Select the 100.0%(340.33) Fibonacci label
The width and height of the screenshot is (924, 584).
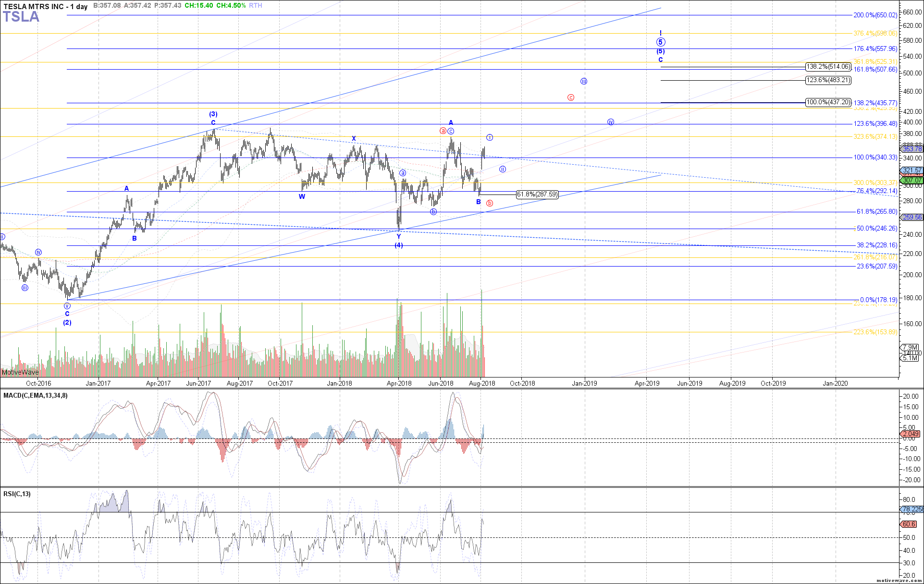(875, 158)
